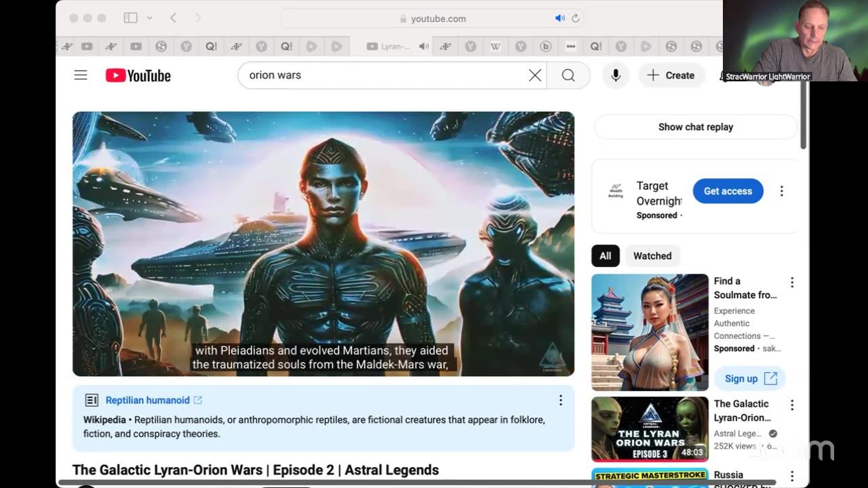Go back with the Safari back arrow
Screen dimensions: 868x488
point(173,18)
